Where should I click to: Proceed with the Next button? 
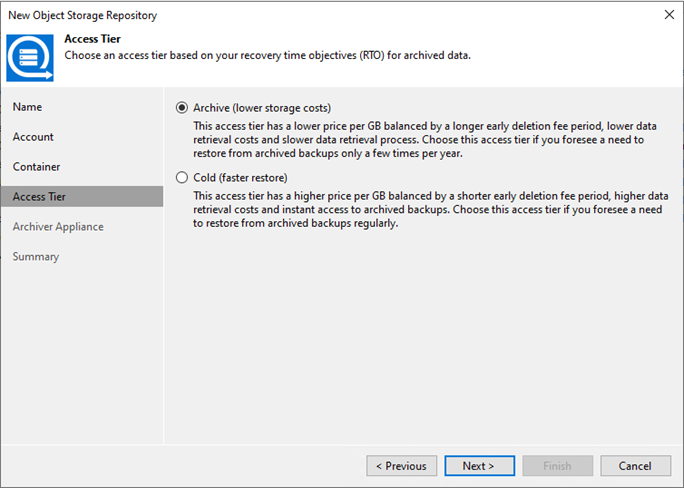(478, 466)
